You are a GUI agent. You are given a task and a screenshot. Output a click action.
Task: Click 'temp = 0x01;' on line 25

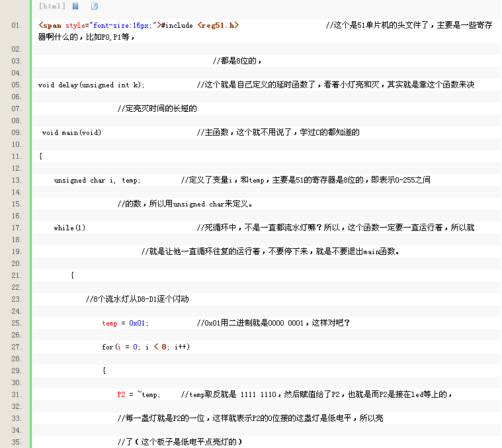(x=125, y=323)
